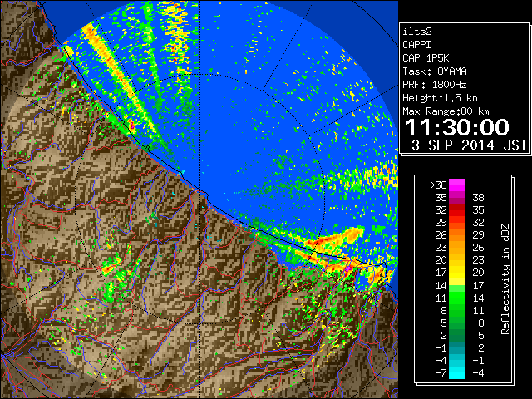Click the 11:30:00 timestamp text
Viewport: 532px width, 399px height.
point(457,127)
